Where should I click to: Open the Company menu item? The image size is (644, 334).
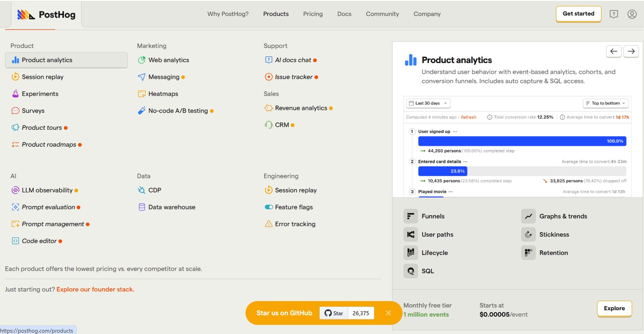pyautogui.click(x=427, y=14)
